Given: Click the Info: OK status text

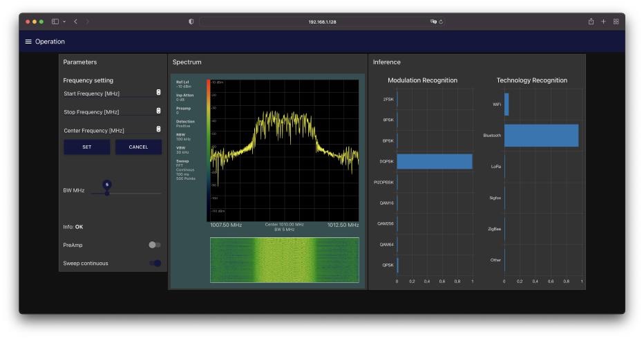Looking at the screenshot, I should 73,227.
